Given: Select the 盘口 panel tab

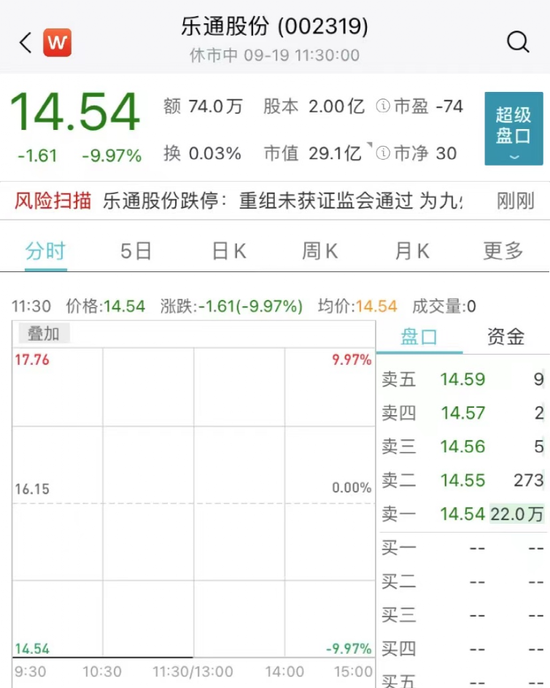Looking at the screenshot, I should [x=419, y=337].
